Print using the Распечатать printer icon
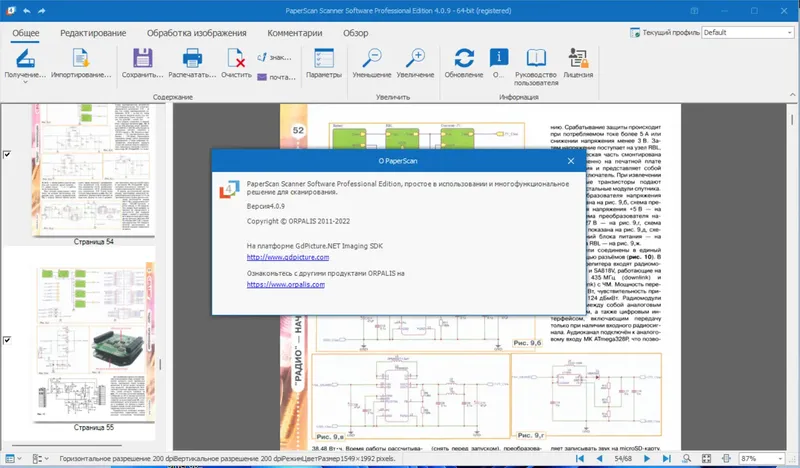 tap(192, 59)
